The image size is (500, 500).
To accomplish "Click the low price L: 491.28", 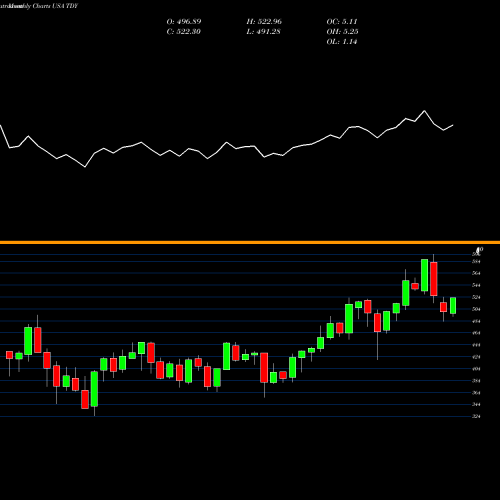I will pos(263,32).
